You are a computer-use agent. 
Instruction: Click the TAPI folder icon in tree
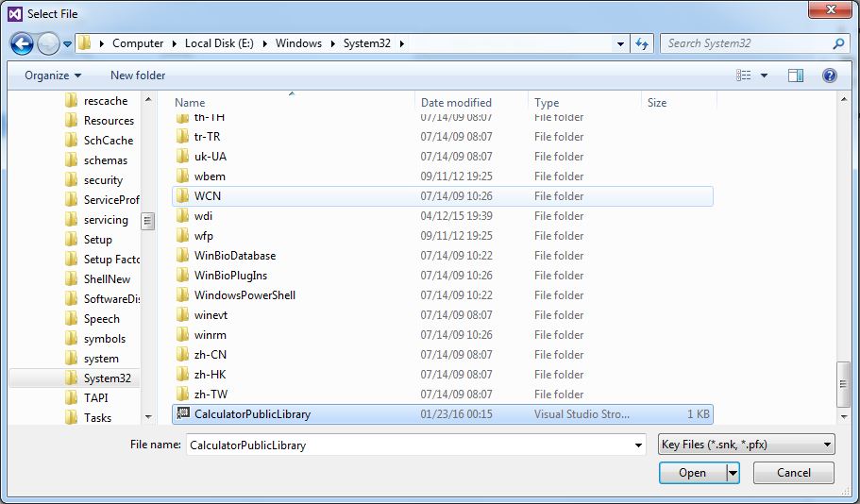click(71, 398)
